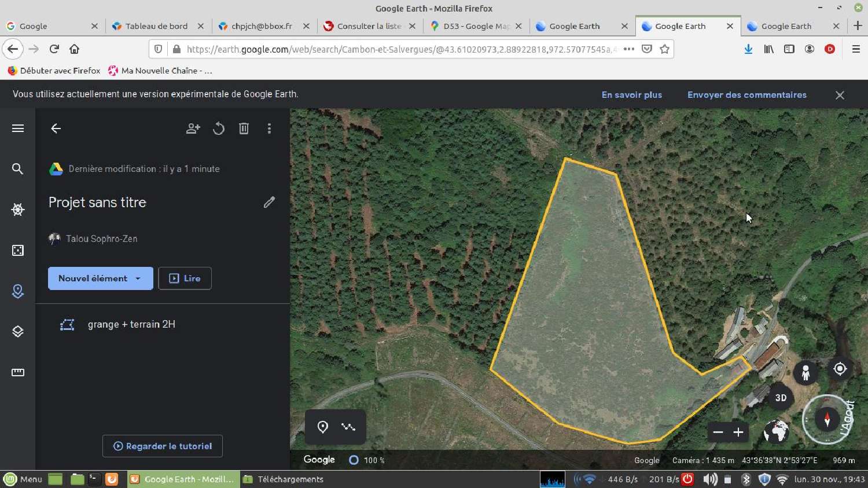Image resolution: width=868 pixels, height=488 pixels.
Task: Click Envoyer des commentaires link
Action: [x=747, y=95]
